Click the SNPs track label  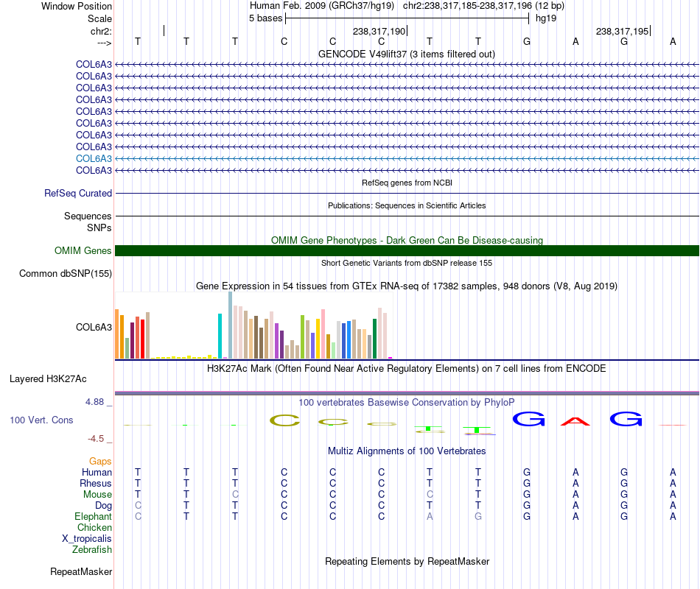99,228
